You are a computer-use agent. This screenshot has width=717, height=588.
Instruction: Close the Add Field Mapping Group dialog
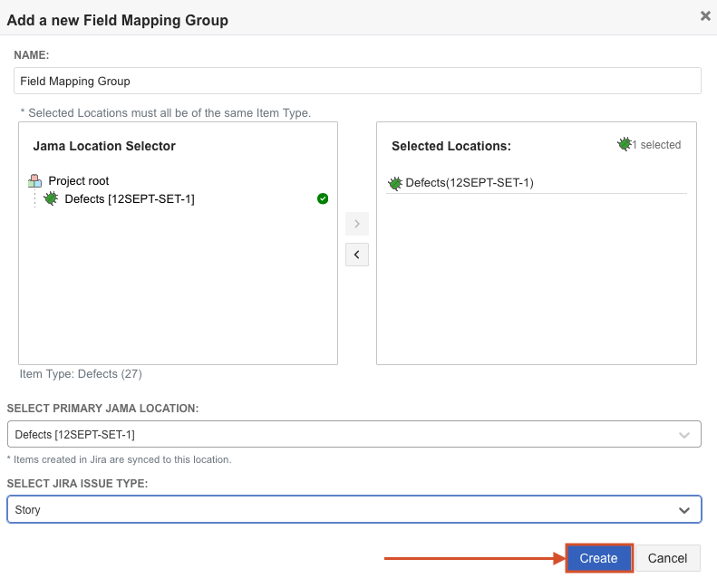tap(705, 16)
